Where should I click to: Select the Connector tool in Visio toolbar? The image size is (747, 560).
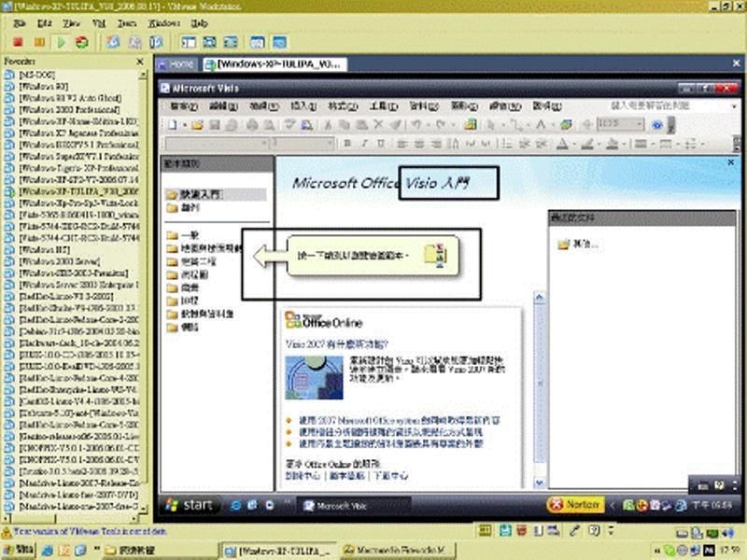tap(515, 125)
